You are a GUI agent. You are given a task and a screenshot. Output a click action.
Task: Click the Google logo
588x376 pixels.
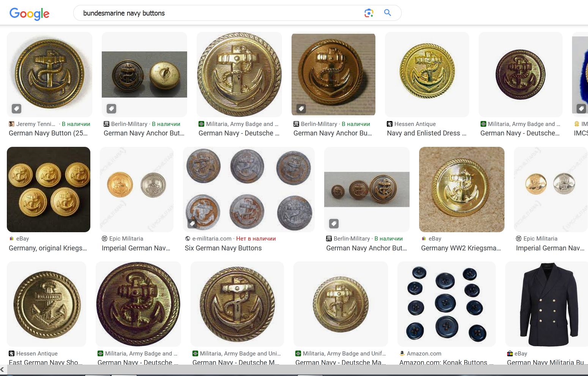coord(30,14)
